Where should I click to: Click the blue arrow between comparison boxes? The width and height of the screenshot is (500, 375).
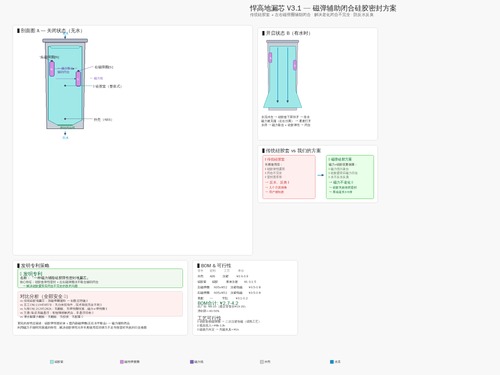pyautogui.click(x=321, y=175)
